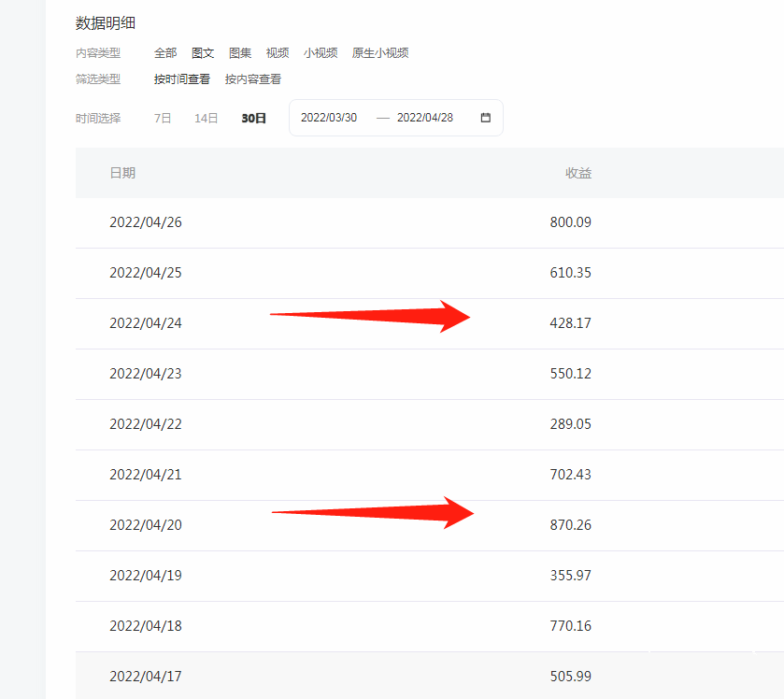Click the 时间选择 label
The height and width of the screenshot is (699, 784).
tap(98, 119)
